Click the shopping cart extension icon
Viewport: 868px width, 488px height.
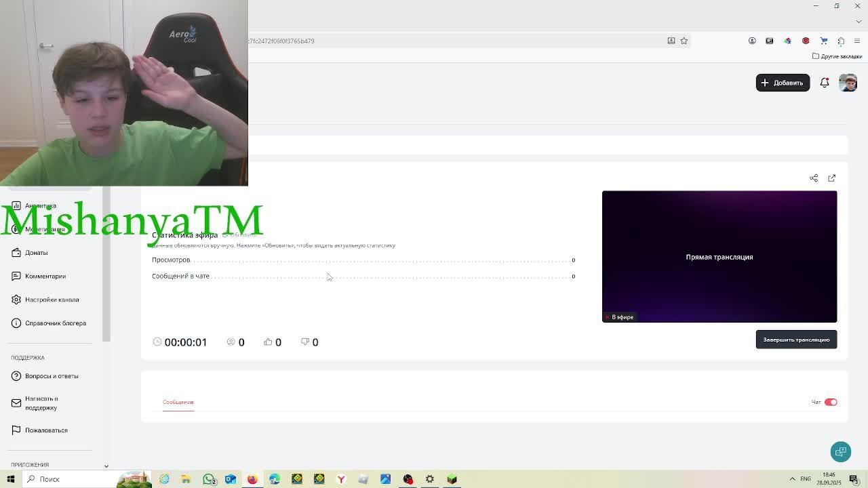(824, 41)
